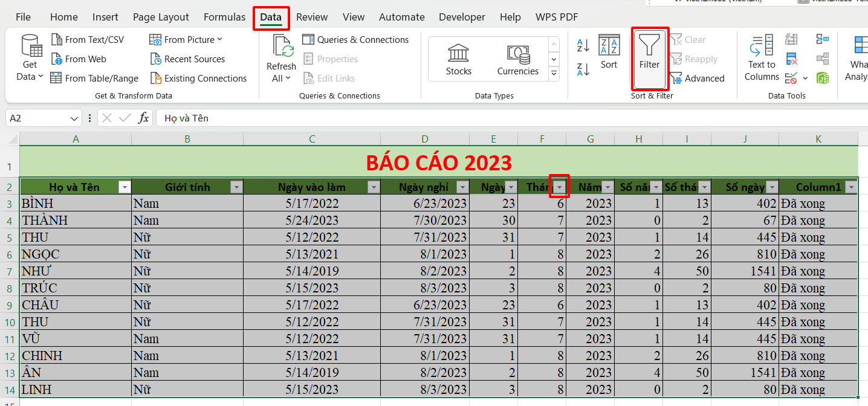The height and width of the screenshot is (406, 868).
Task: Toggle the Filter in Sort & Filter group
Action: coord(650,59)
